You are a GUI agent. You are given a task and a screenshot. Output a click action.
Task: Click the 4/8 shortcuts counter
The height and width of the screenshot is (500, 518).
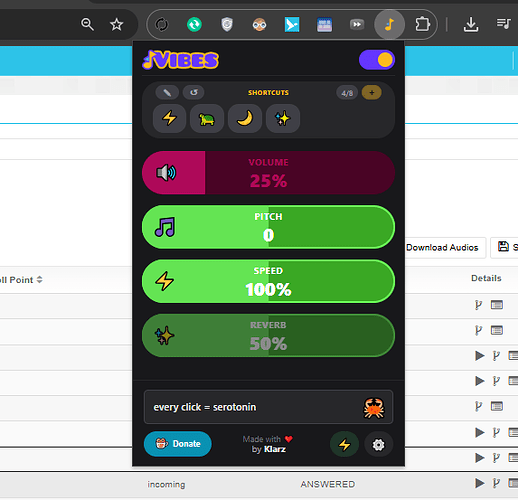[347, 93]
